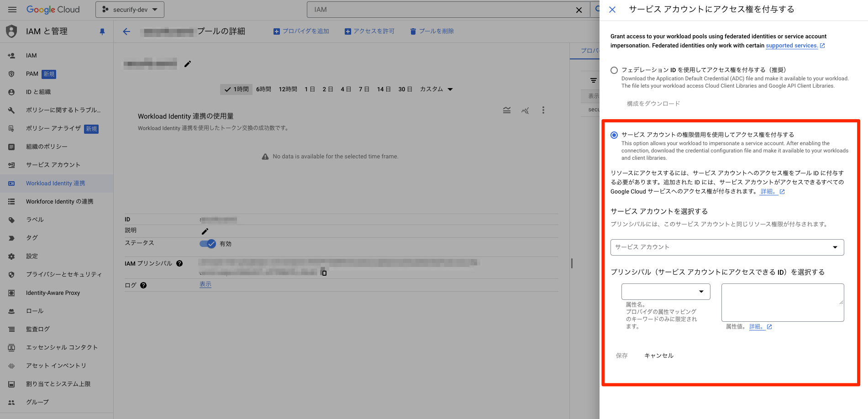Image resolution: width=868 pixels, height=419 pixels.
Task: Open the securify-dev project selector
Action: point(130,10)
